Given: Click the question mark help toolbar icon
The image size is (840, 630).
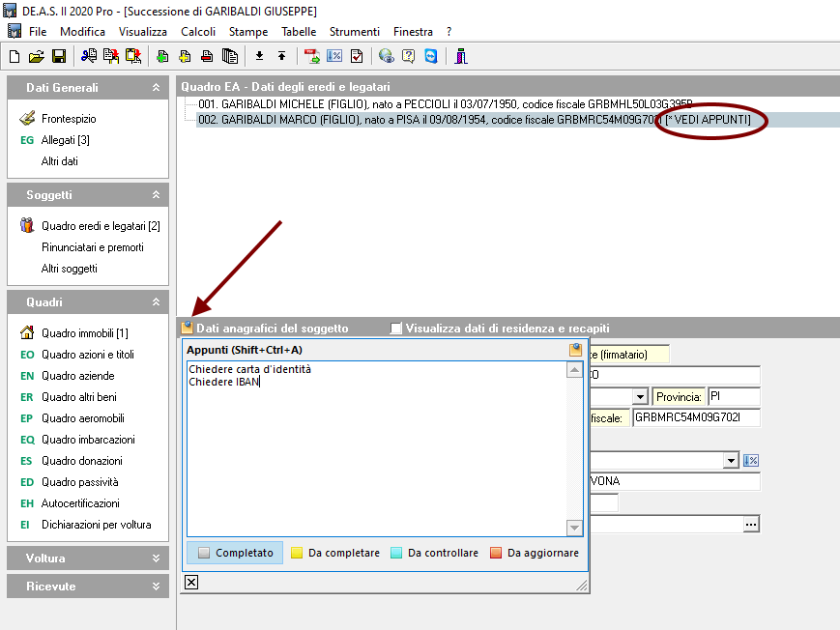Looking at the screenshot, I should [x=408, y=56].
